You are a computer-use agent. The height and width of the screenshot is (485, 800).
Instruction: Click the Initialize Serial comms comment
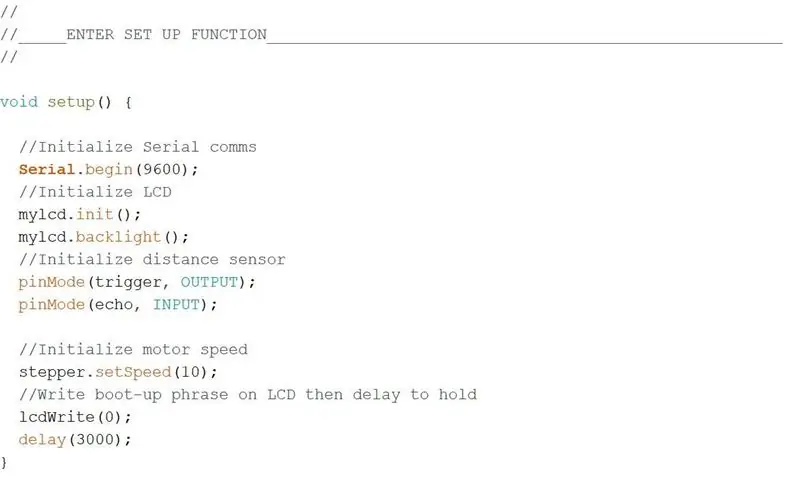click(x=138, y=147)
